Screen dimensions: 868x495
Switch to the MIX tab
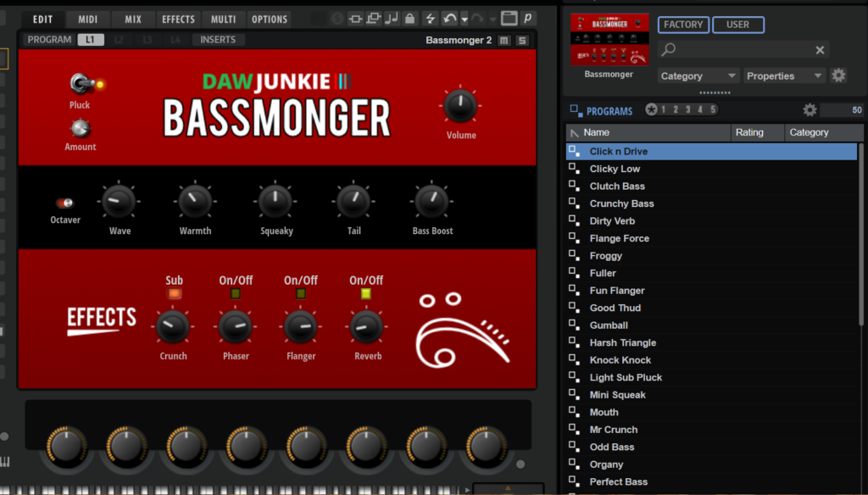pos(133,19)
